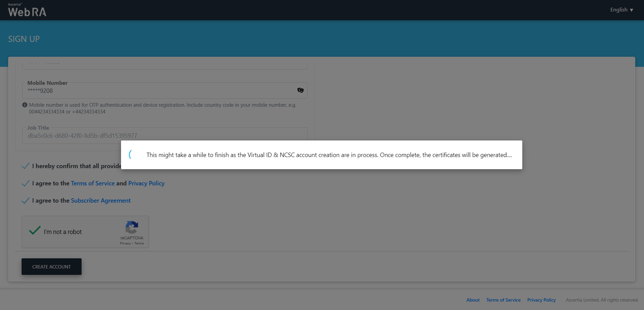The width and height of the screenshot is (644, 310).
Task: Open footer Terms of Service link
Action: click(503, 300)
